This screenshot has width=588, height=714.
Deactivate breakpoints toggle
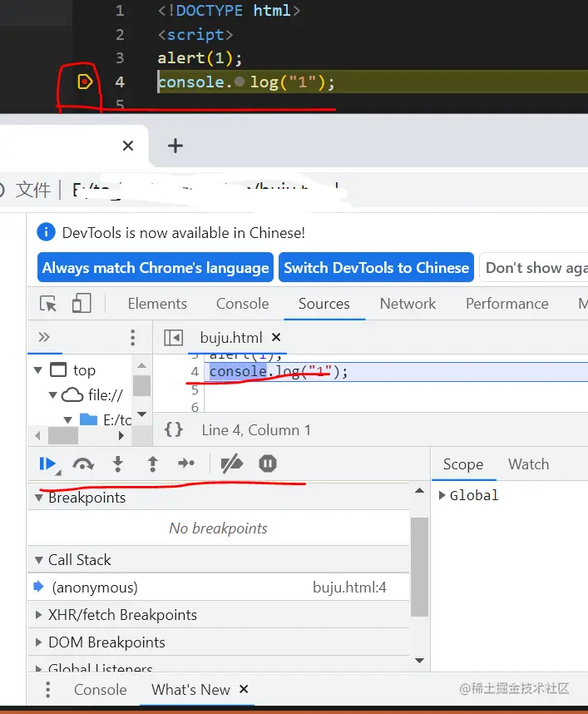(x=232, y=464)
